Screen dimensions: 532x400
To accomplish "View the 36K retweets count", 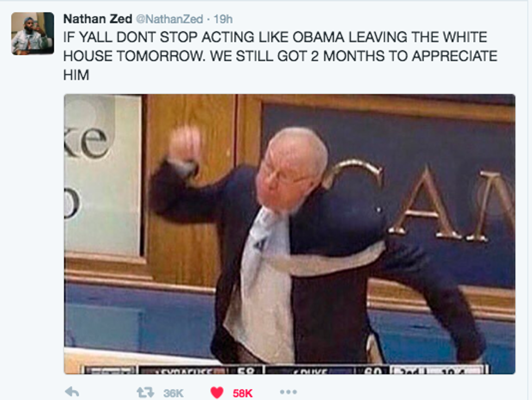I will [x=173, y=393].
